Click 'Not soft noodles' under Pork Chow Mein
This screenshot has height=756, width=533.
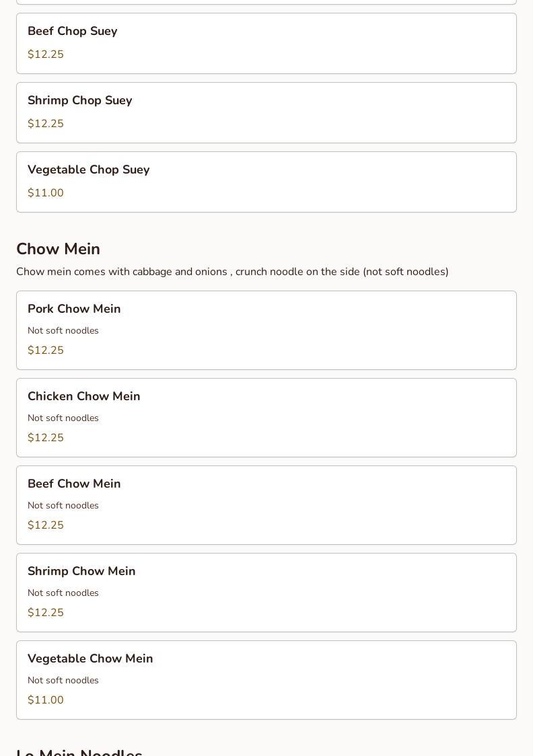(63, 330)
